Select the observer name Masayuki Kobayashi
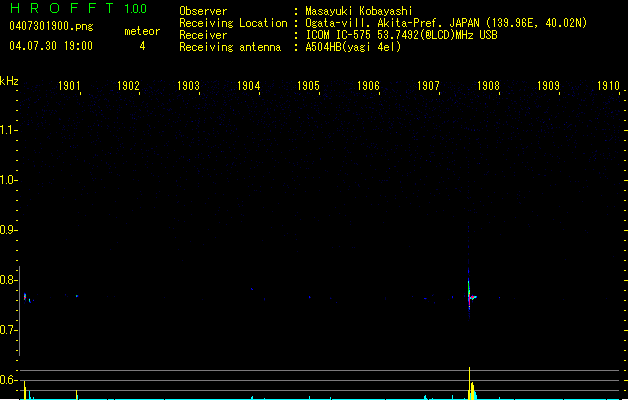The width and height of the screenshot is (629, 400). (x=359, y=11)
